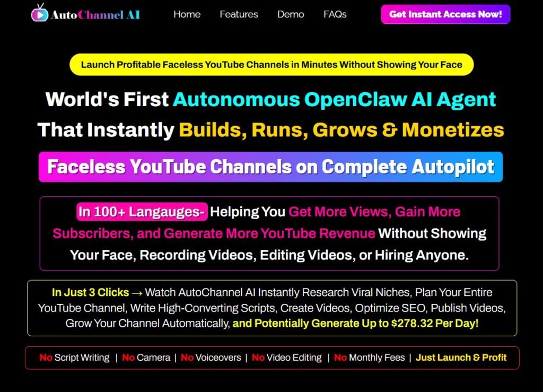The height and width of the screenshot is (392, 543).
Task: Click the 'Your Face, Recording Videos, Editing Videos' line
Action: (269, 255)
